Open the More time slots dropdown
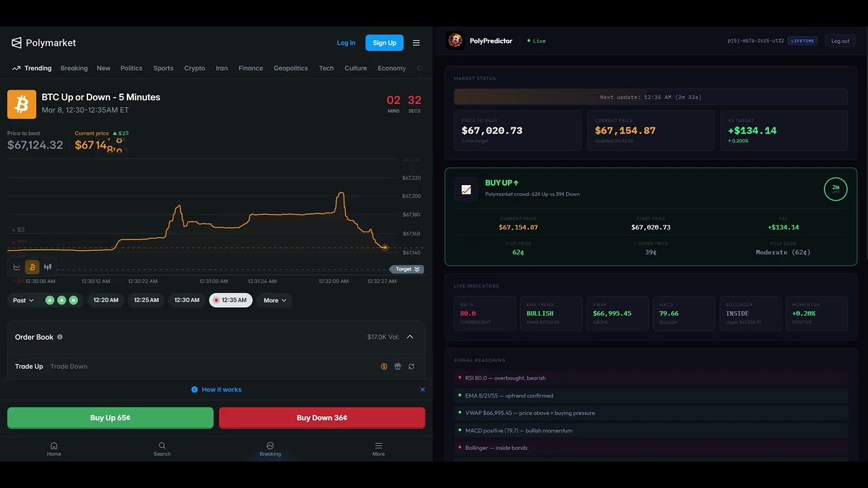 coord(275,300)
